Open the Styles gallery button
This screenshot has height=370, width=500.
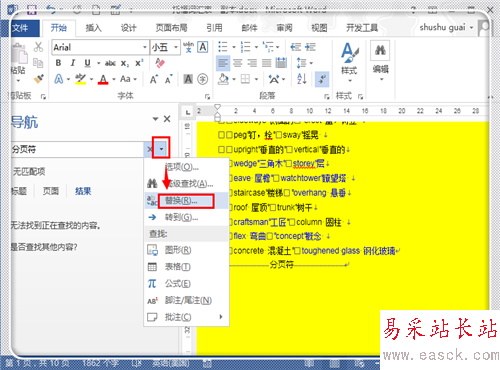coord(349,62)
